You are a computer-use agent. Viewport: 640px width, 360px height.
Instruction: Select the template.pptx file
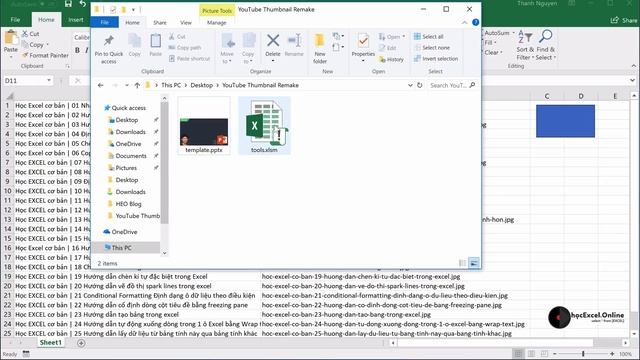tap(204, 125)
